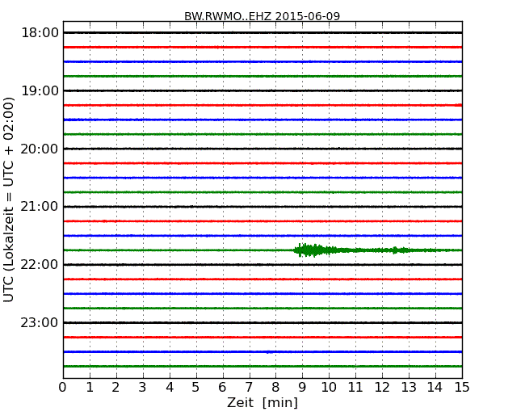The width and height of the screenshot is (525, 420).
Task: Click the x-axis tick label 8
Action: 275,388
